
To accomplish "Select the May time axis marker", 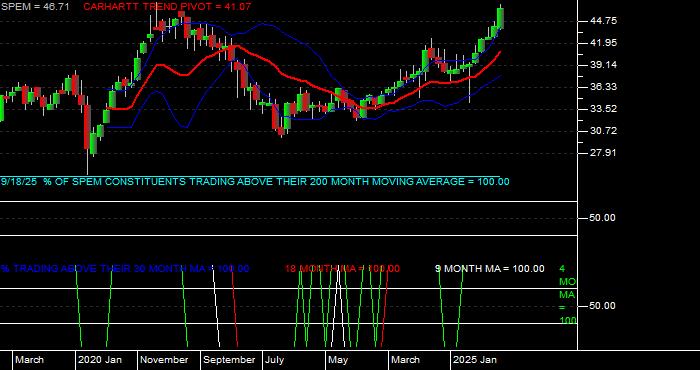I will (x=338, y=360).
